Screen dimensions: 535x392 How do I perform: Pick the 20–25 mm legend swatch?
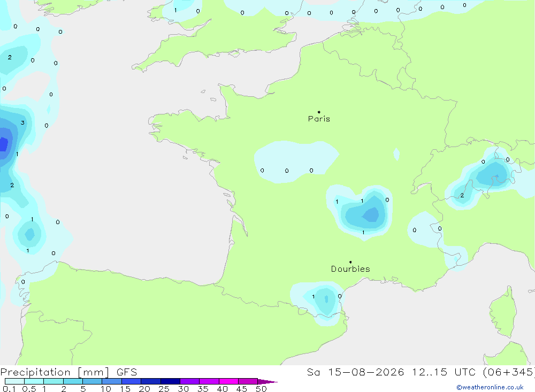[151, 381]
